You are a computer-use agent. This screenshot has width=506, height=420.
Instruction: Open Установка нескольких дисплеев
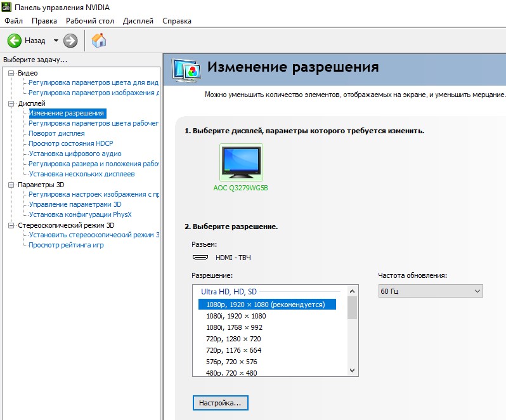[82, 174]
